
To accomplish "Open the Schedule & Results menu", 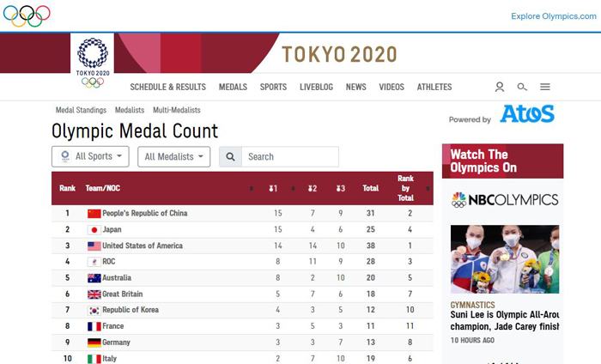I will (168, 87).
